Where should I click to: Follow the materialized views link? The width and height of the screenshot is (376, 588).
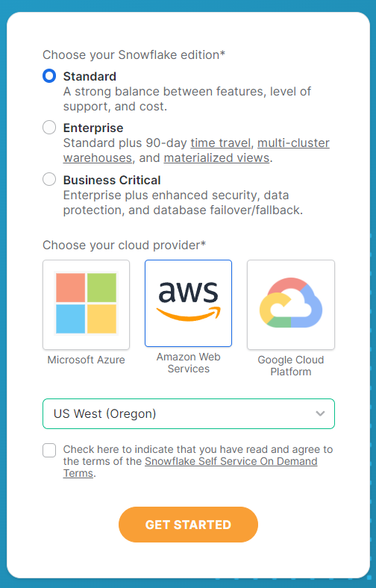(x=216, y=158)
